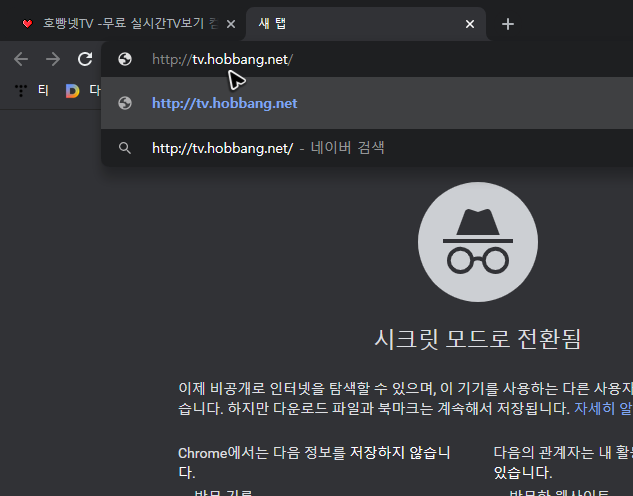Close the 호빵넷TV tab
The height and width of the screenshot is (496, 633).
(x=231, y=24)
